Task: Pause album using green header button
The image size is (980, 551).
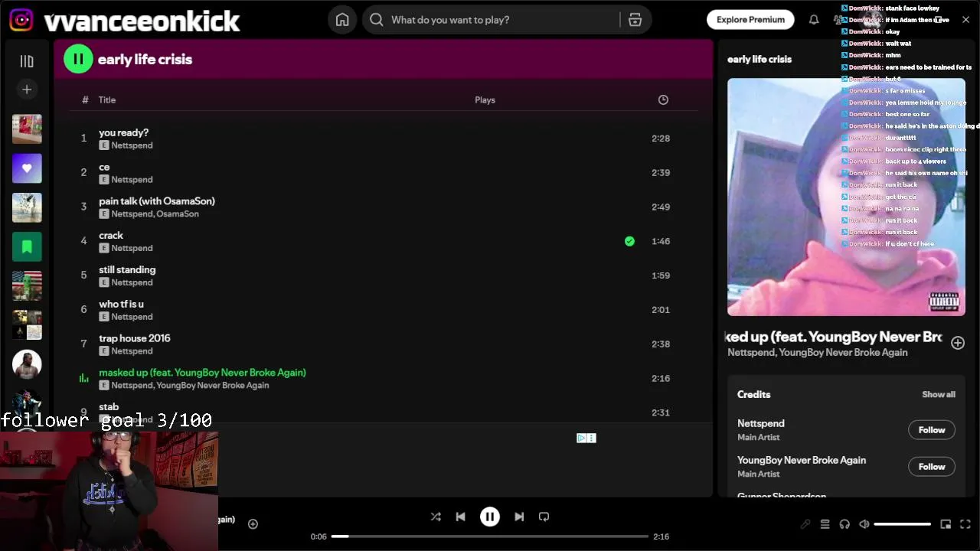Action: [x=78, y=59]
